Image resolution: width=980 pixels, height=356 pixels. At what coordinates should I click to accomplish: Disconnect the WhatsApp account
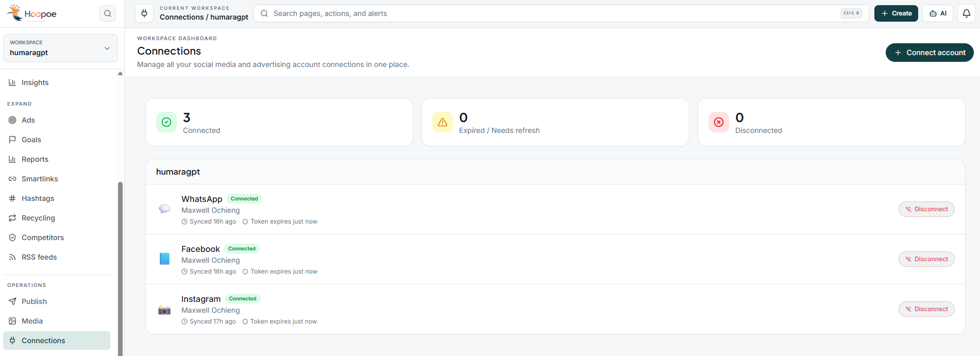pyautogui.click(x=926, y=209)
